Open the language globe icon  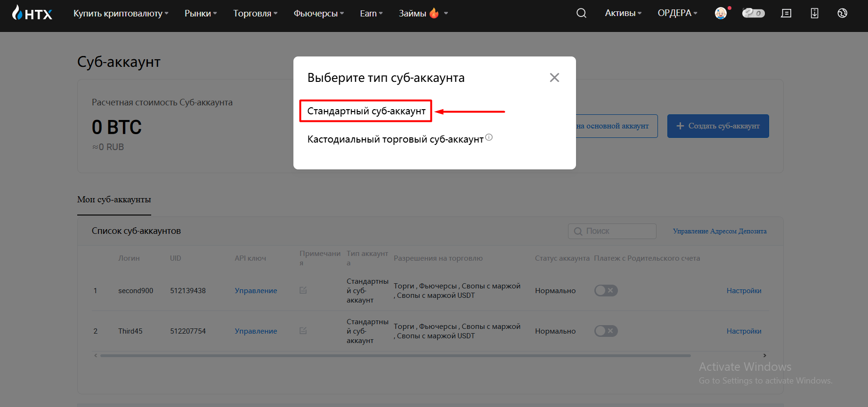(x=843, y=13)
